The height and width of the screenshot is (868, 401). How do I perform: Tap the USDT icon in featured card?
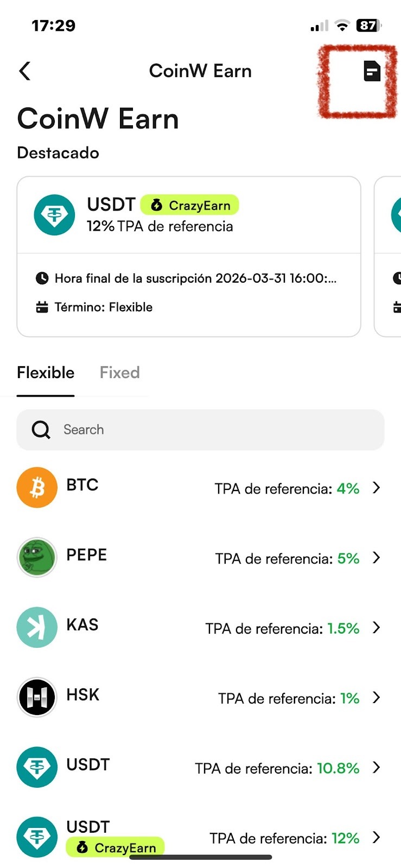click(x=54, y=215)
